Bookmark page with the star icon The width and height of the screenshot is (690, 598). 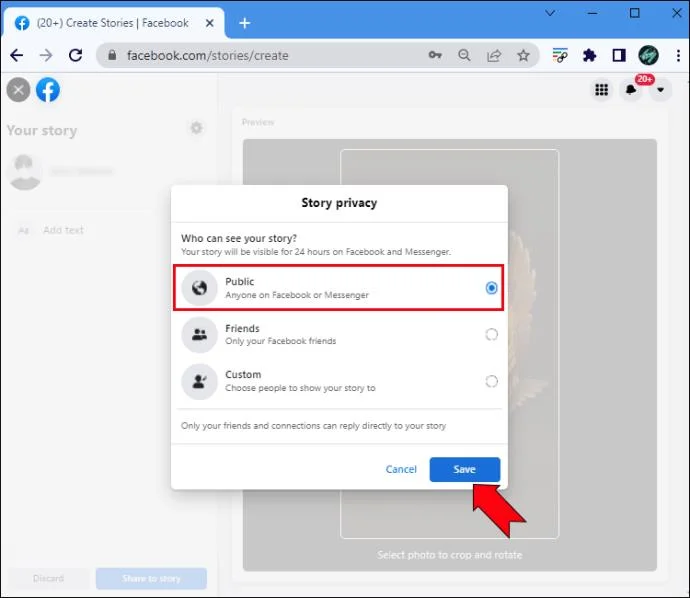523,55
